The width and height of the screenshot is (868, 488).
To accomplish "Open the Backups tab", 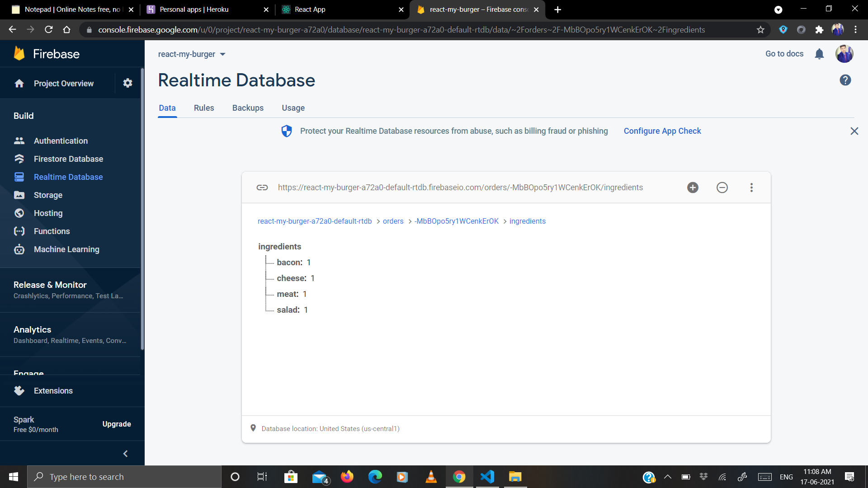I will point(248,108).
